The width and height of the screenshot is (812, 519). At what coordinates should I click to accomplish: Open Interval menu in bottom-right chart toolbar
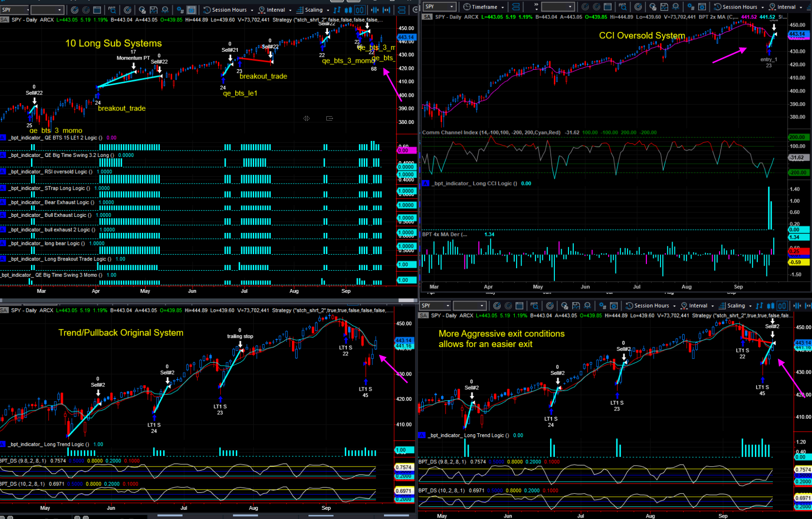pos(698,305)
